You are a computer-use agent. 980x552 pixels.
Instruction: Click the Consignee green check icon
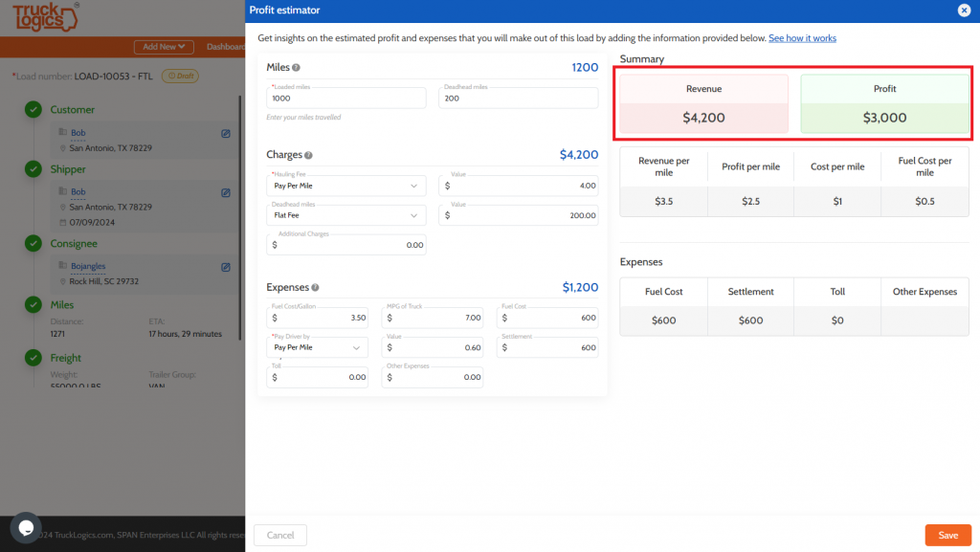point(33,244)
